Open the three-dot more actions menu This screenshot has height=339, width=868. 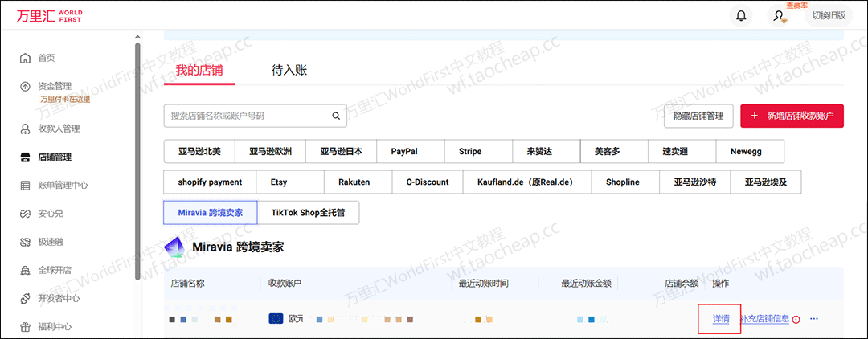(813, 319)
